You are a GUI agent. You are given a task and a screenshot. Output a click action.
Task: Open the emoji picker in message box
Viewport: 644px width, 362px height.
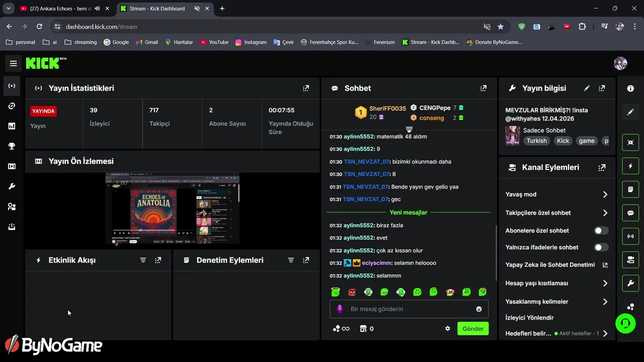479,309
